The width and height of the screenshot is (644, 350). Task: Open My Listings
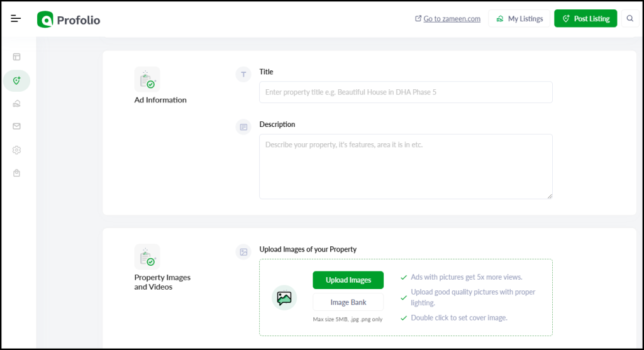click(519, 18)
